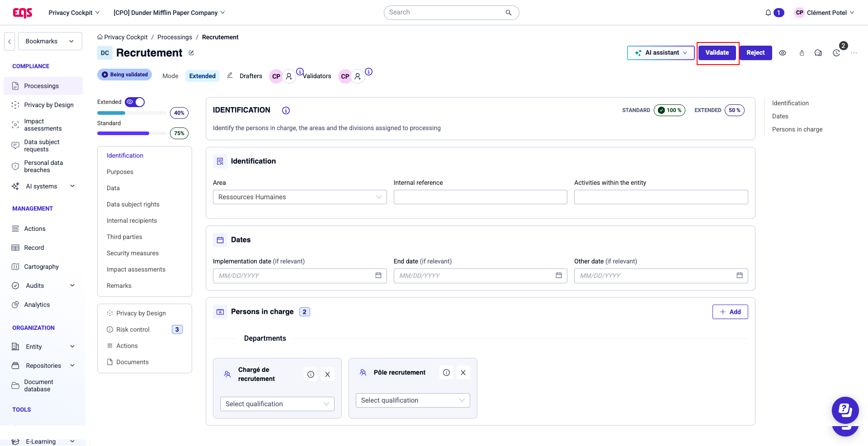Viewport: 868px width, 446px height.
Task: Click into the Internal reference field
Action: point(480,197)
